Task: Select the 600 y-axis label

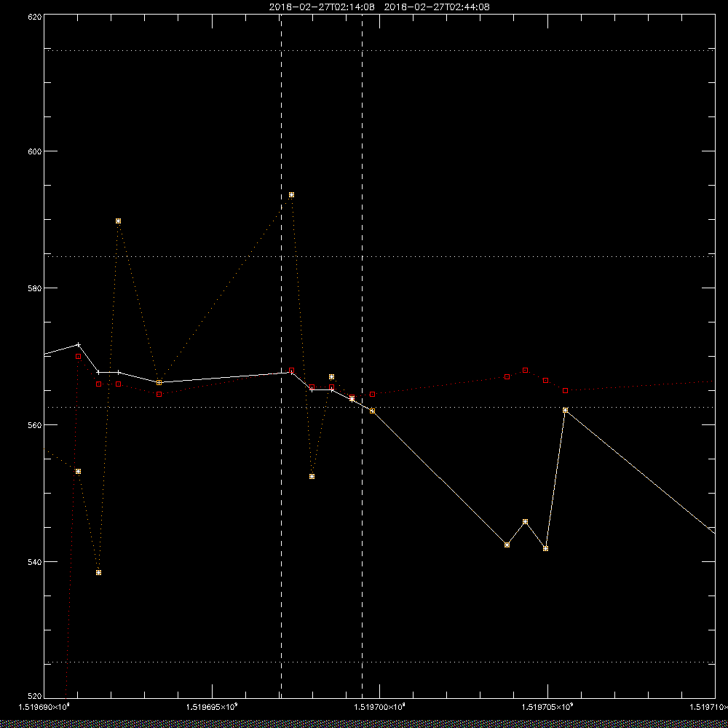Action: [35, 151]
